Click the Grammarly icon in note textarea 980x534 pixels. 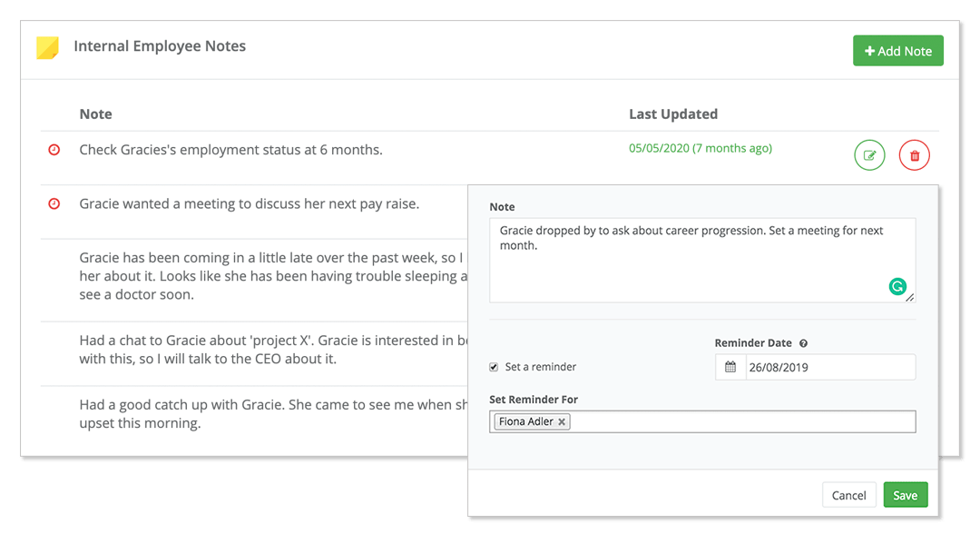coord(897,287)
